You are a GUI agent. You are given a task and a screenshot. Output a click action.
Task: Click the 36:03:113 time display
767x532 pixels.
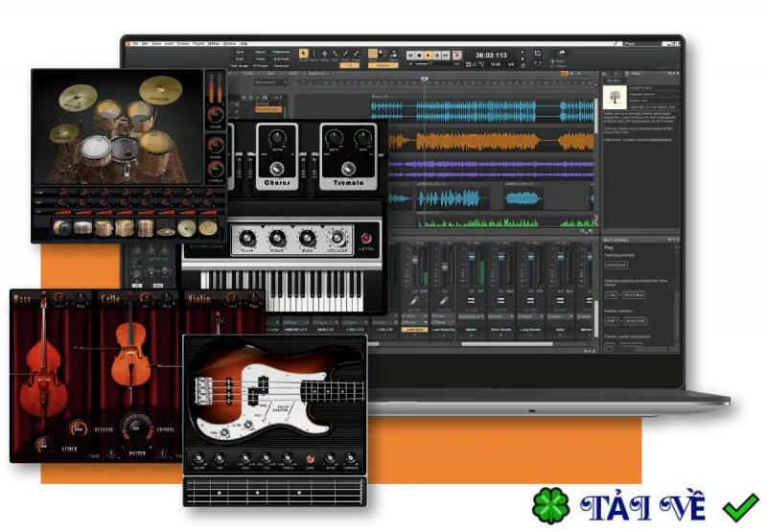click(x=491, y=56)
